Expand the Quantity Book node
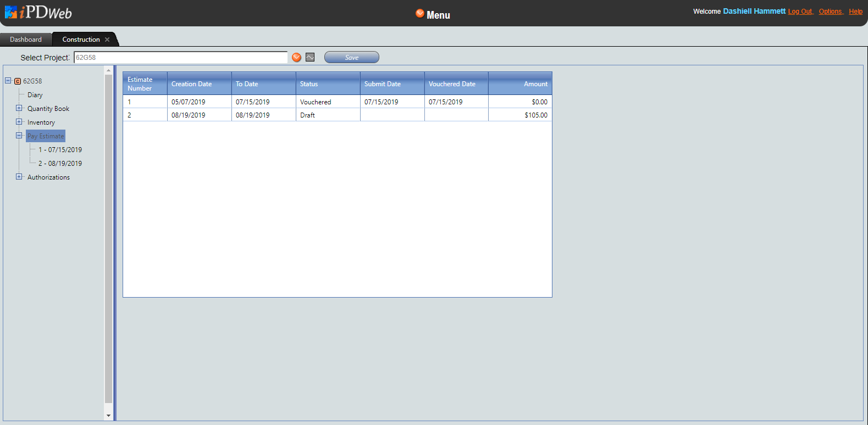868x425 pixels. 19,108
